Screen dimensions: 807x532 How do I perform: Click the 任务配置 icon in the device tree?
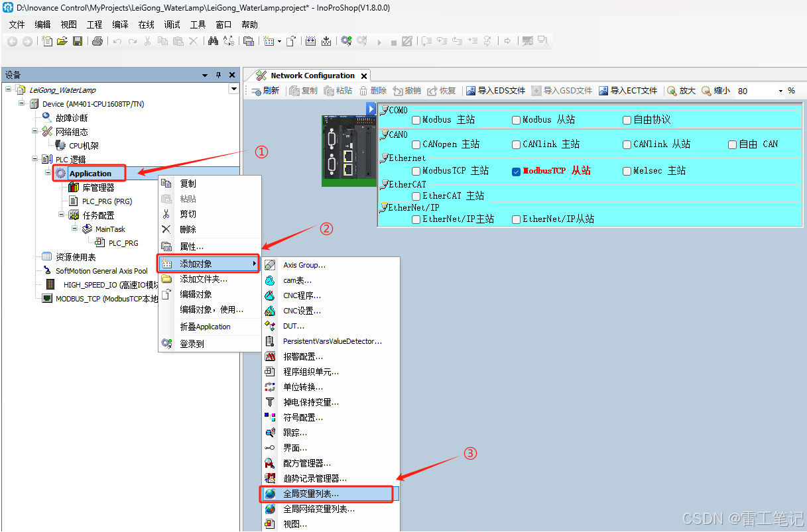click(74, 215)
